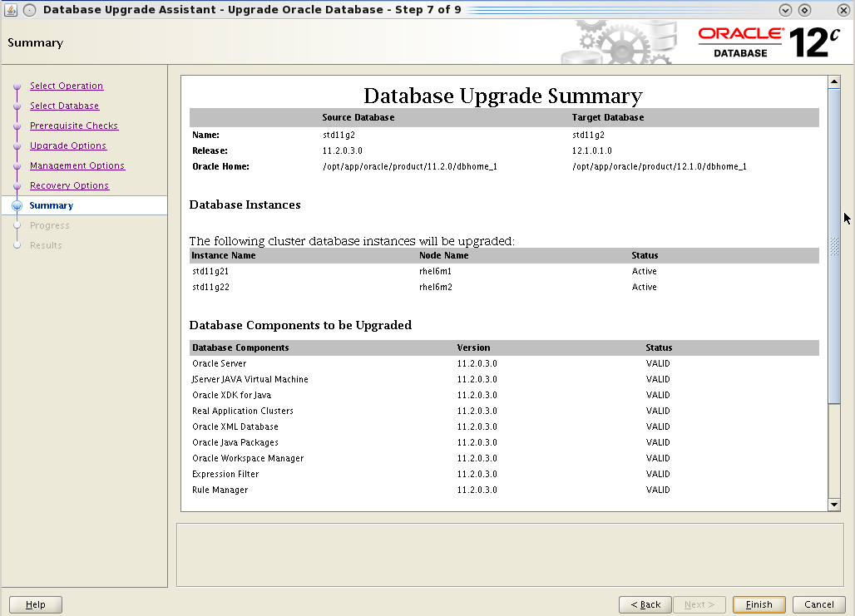Click the Version column header
Screen dimensions: 855x616
(x=473, y=347)
